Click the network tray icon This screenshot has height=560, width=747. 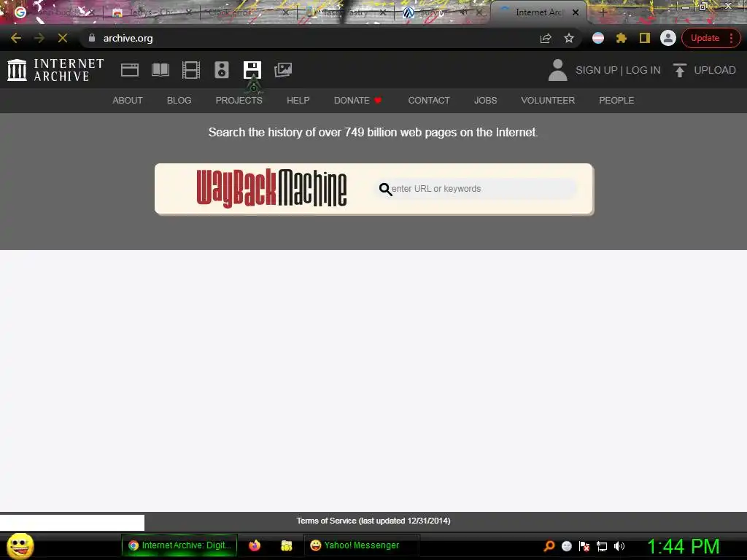coord(602,546)
